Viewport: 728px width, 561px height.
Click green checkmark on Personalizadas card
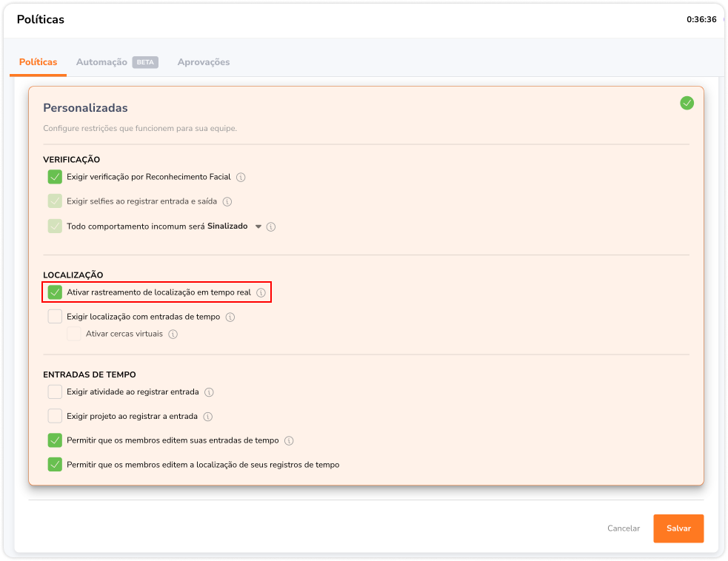(687, 103)
